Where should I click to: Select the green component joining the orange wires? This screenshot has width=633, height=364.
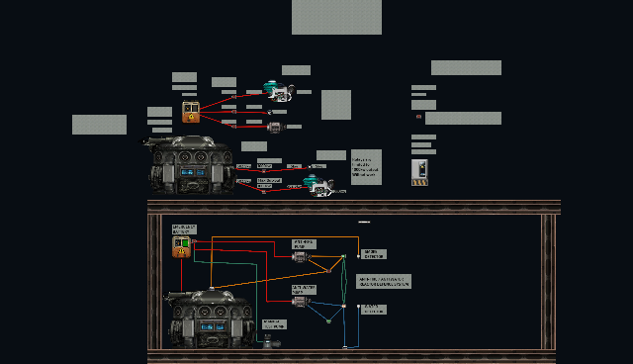point(343,256)
